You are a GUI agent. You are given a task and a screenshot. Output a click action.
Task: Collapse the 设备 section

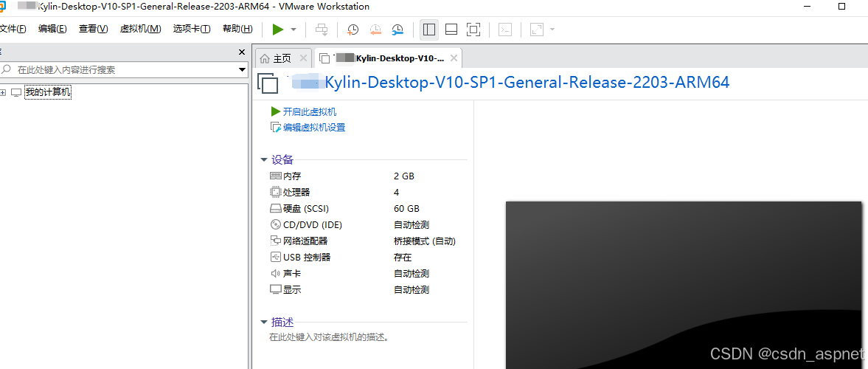[x=264, y=160]
